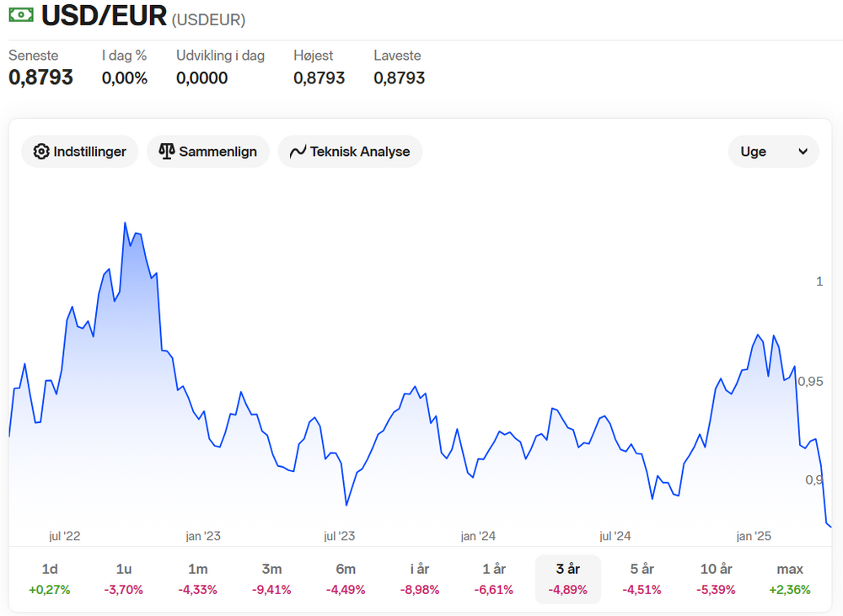843x616 pixels.
Task: Choose the 6m time range tab
Action: coord(346,579)
